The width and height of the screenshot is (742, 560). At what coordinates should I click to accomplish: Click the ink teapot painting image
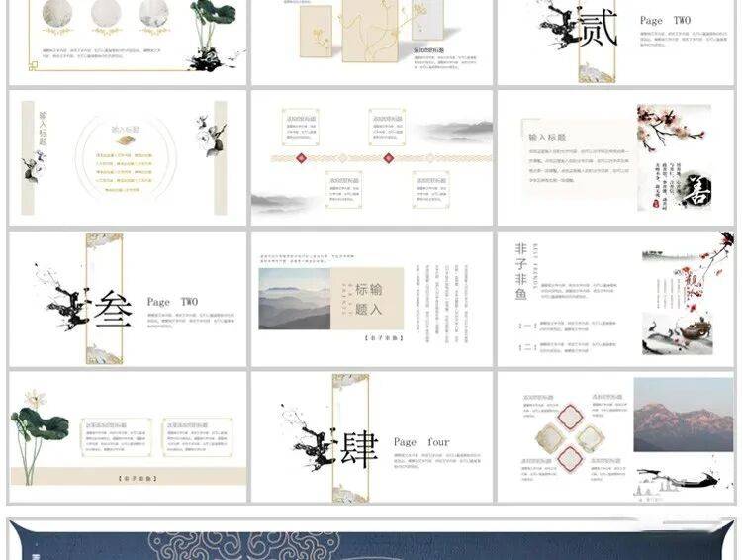pyautogui.click(x=677, y=333)
